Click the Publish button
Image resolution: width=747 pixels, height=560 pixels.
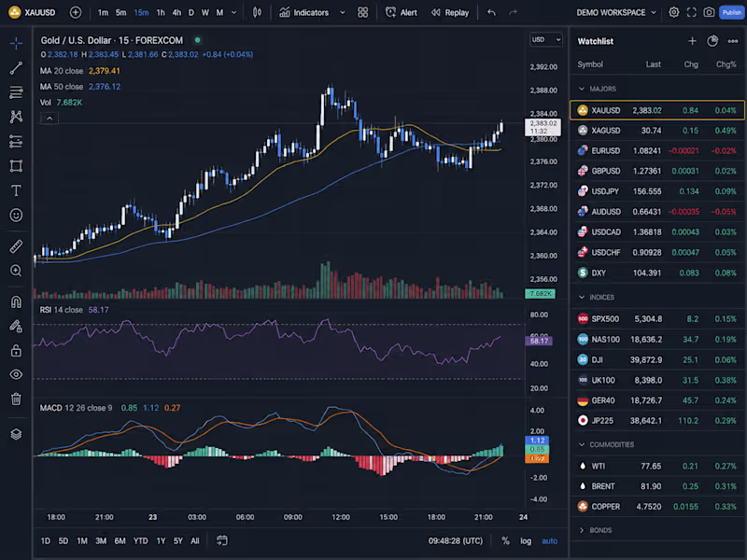tap(732, 12)
